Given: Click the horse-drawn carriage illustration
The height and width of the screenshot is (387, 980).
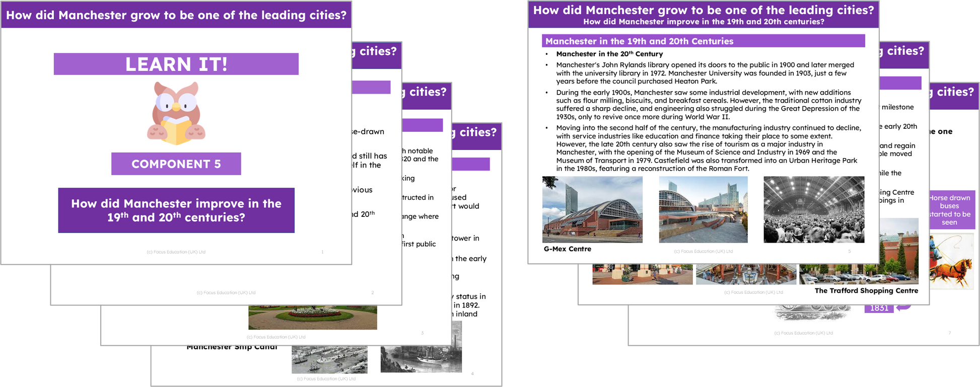Looking at the screenshot, I should (x=951, y=260).
